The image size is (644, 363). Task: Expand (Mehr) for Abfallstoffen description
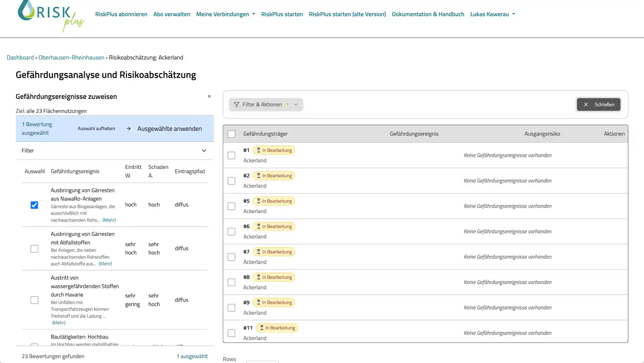pos(105,264)
